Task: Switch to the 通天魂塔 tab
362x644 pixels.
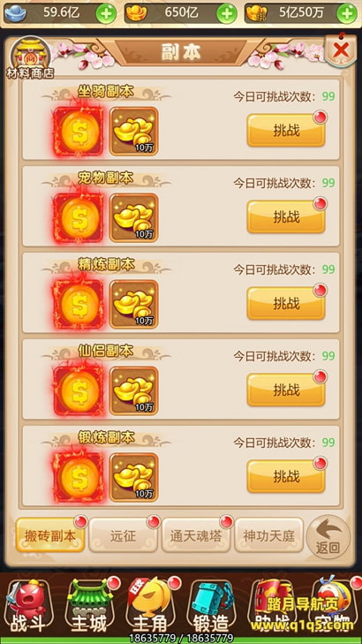Action: (x=196, y=535)
